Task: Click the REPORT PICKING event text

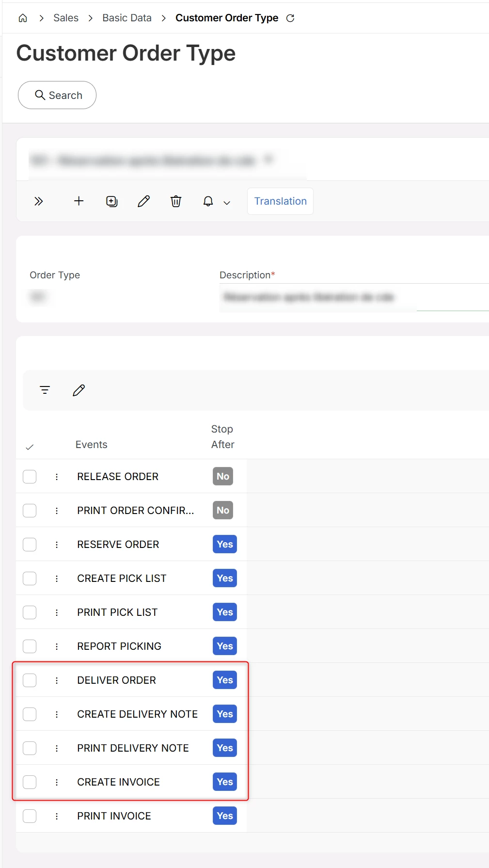Action: tap(119, 646)
